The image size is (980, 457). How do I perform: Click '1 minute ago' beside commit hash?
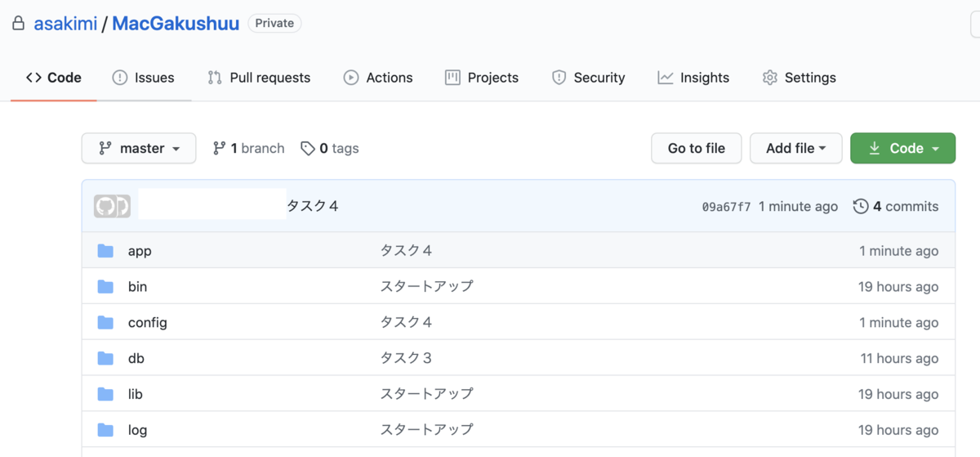click(798, 207)
